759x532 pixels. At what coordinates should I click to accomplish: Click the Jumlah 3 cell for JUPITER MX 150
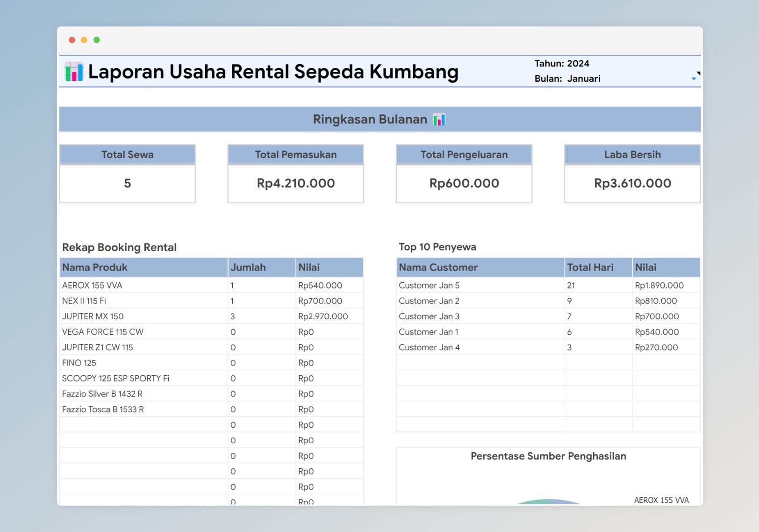[x=262, y=316]
